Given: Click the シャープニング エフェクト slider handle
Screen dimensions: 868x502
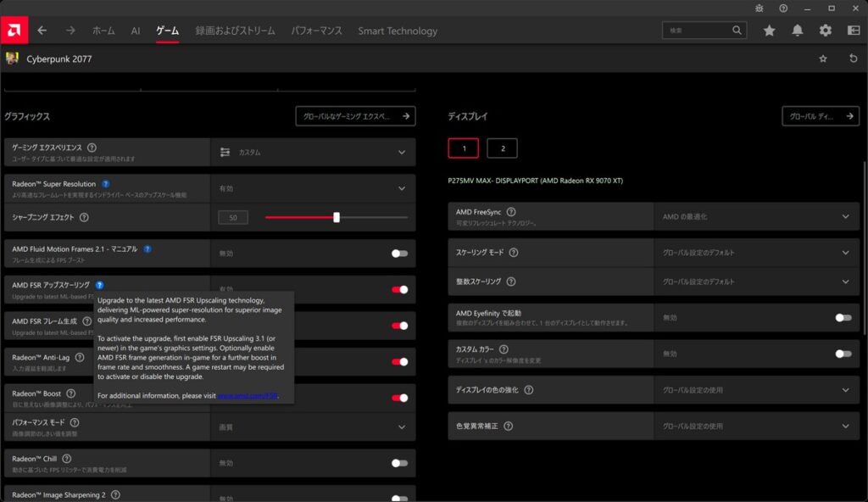Looking at the screenshot, I should pos(337,217).
